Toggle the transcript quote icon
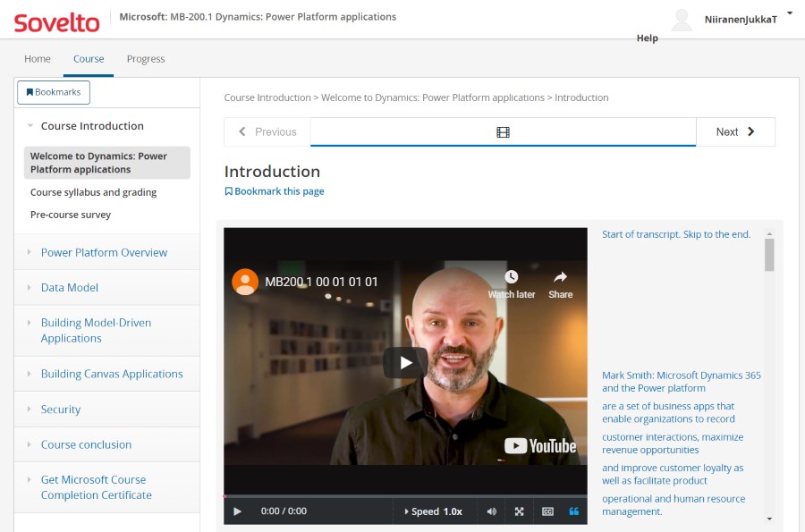 (x=574, y=511)
